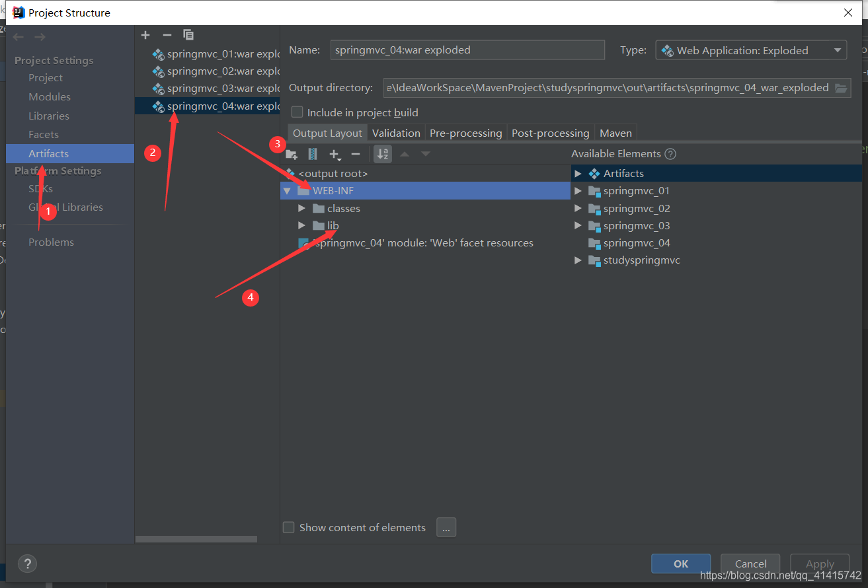This screenshot has height=588, width=868.
Task: Click the Apply button
Action: (820, 564)
